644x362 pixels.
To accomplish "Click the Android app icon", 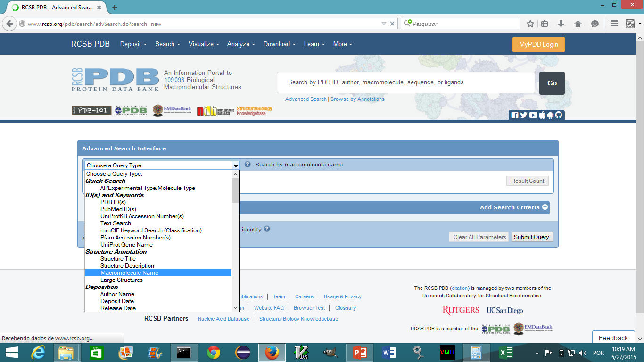I will coord(550,115).
